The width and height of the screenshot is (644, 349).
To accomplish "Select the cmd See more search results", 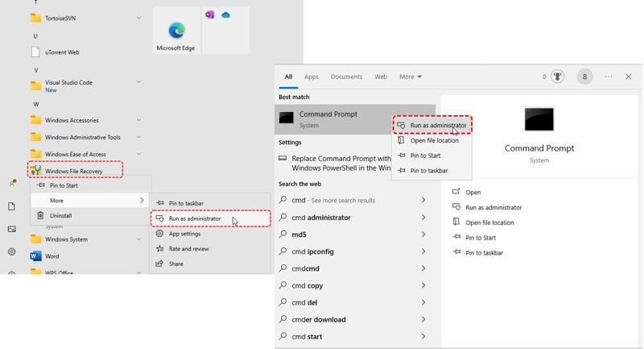I will (x=354, y=200).
